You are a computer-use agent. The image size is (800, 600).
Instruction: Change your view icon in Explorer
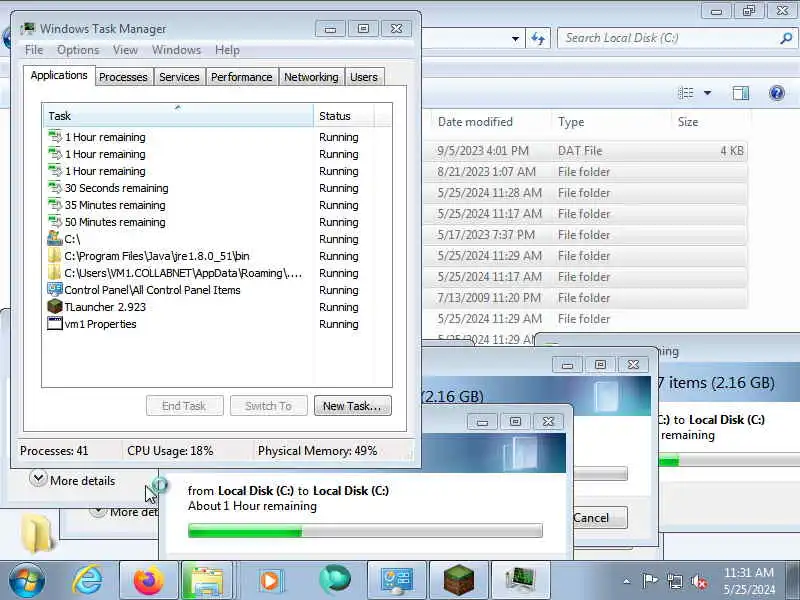[686, 93]
